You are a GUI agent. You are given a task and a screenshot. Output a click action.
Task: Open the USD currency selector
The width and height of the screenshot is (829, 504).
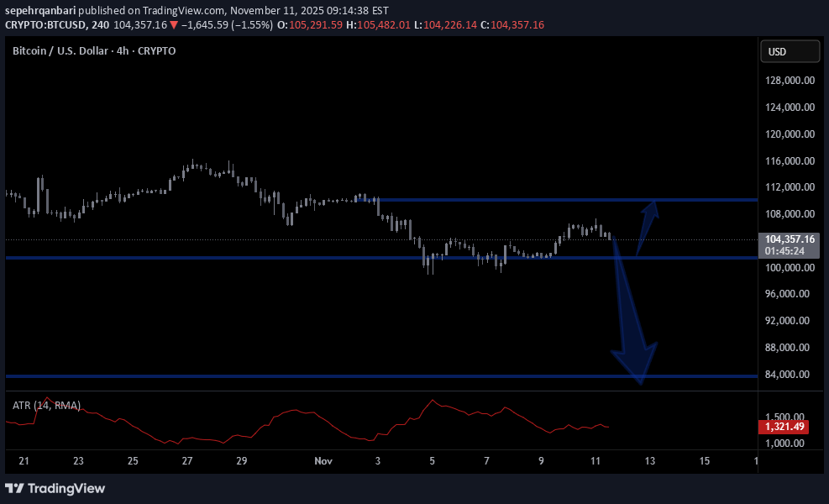point(790,52)
